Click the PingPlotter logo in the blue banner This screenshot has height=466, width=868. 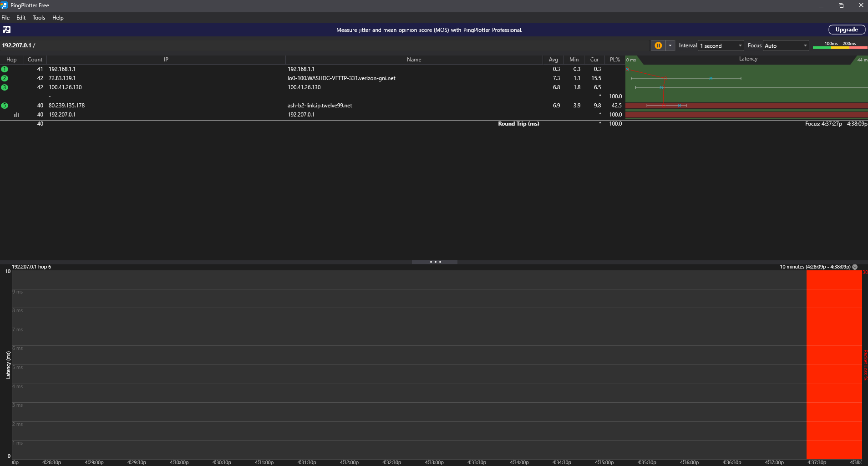tap(7, 30)
